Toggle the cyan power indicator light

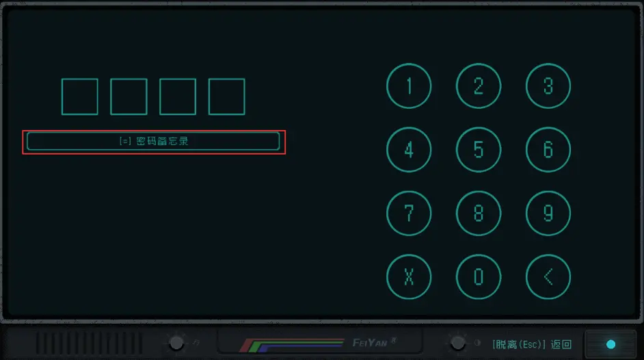point(611,344)
